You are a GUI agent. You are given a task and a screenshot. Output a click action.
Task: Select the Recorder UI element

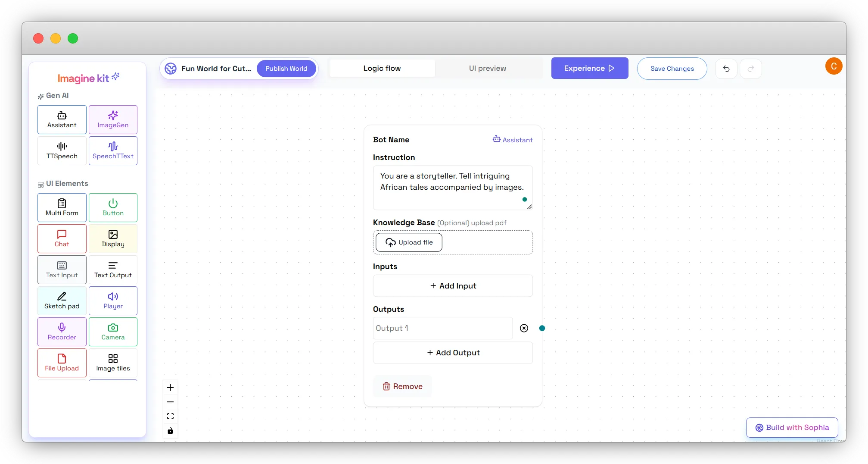[62, 332]
